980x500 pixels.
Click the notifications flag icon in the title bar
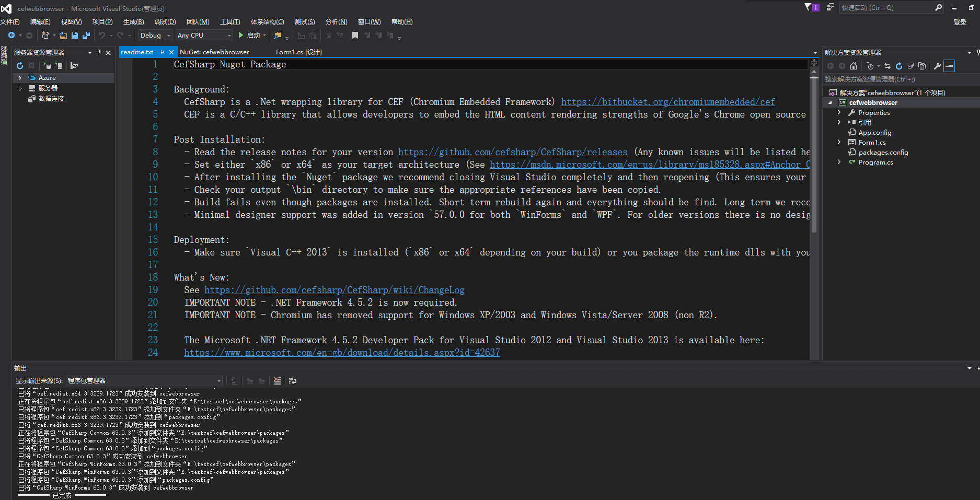pyautogui.click(x=808, y=7)
